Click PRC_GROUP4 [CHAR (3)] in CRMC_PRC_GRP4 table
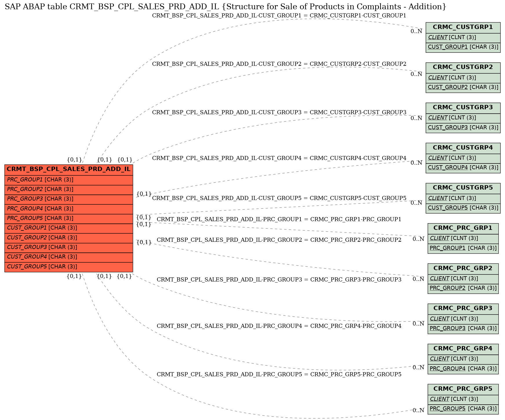505x420 pixels. click(463, 369)
